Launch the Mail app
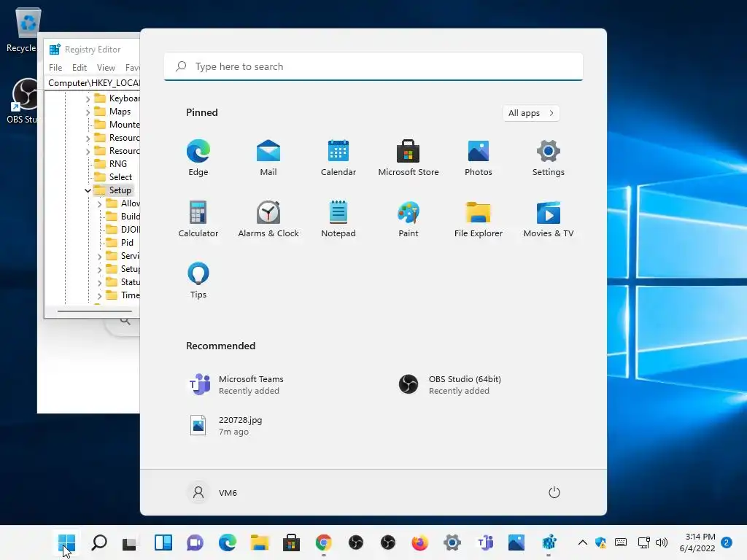Screen dimensions: 747x560 (268, 157)
